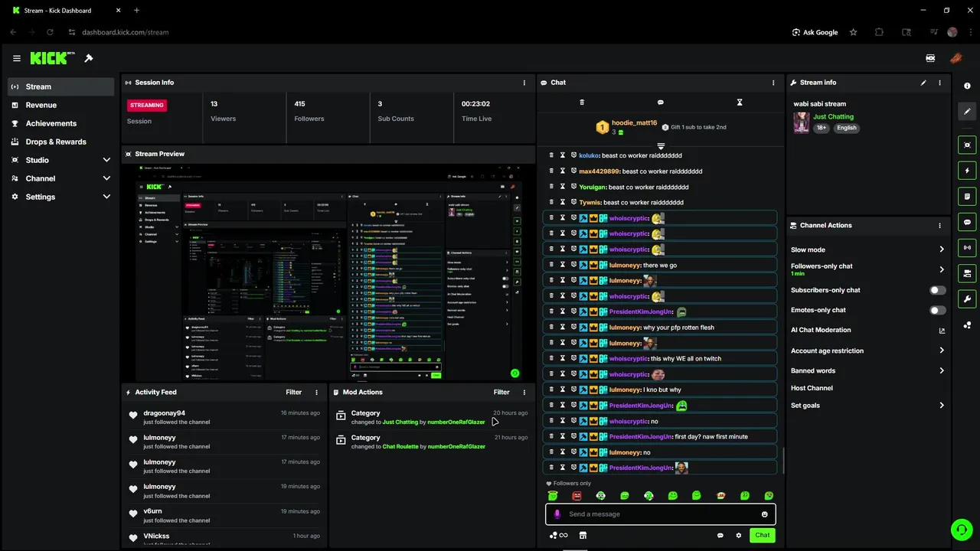Open Banned words settings arrow

coord(942,370)
